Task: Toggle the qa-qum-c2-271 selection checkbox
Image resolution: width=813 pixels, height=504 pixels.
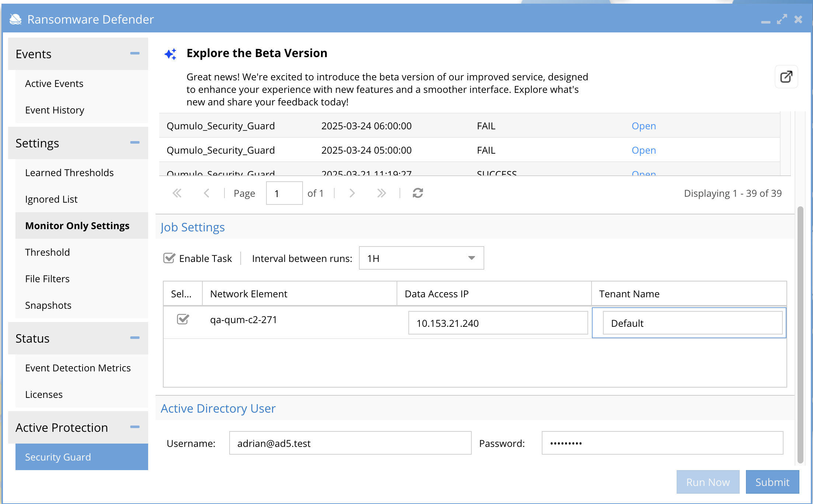Action: 183,319
